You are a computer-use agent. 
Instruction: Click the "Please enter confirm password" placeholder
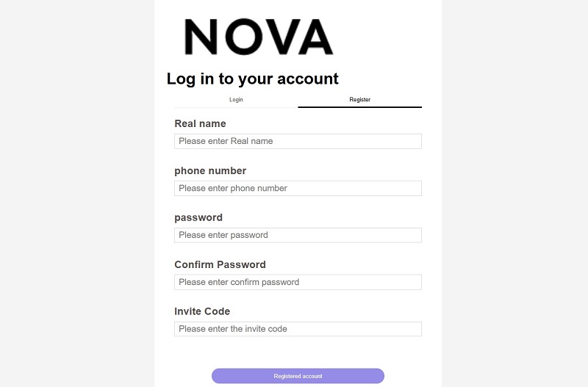point(239,282)
